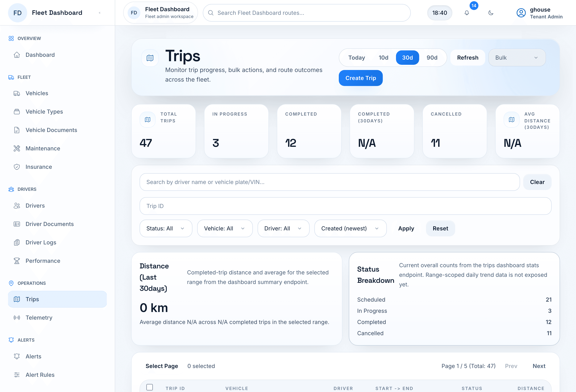The width and height of the screenshot is (576, 392).
Task: Click the Driver Logs clipboard icon
Action: point(17,242)
